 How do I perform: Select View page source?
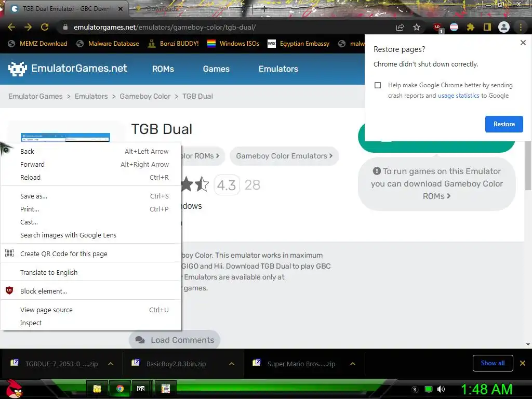(91, 310)
